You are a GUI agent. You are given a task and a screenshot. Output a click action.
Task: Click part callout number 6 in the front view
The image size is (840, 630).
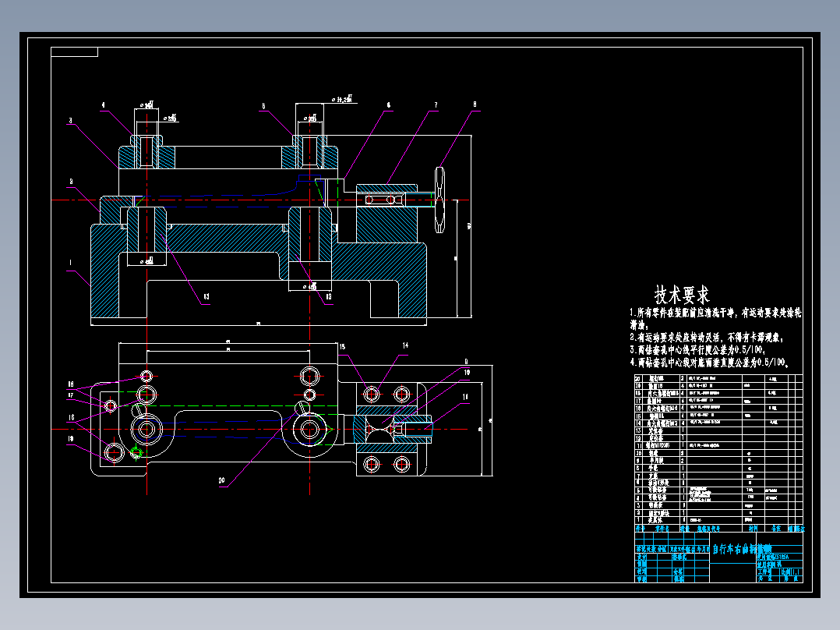(388, 105)
